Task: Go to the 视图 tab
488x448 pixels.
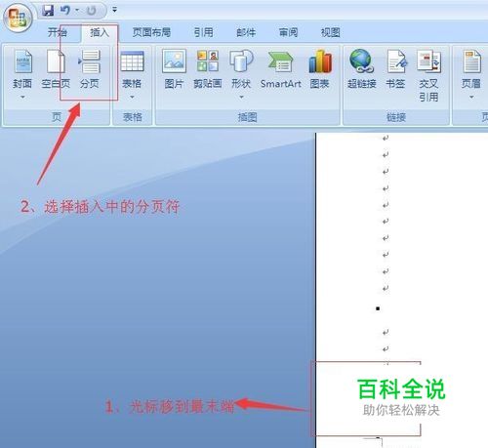Action: [x=330, y=32]
